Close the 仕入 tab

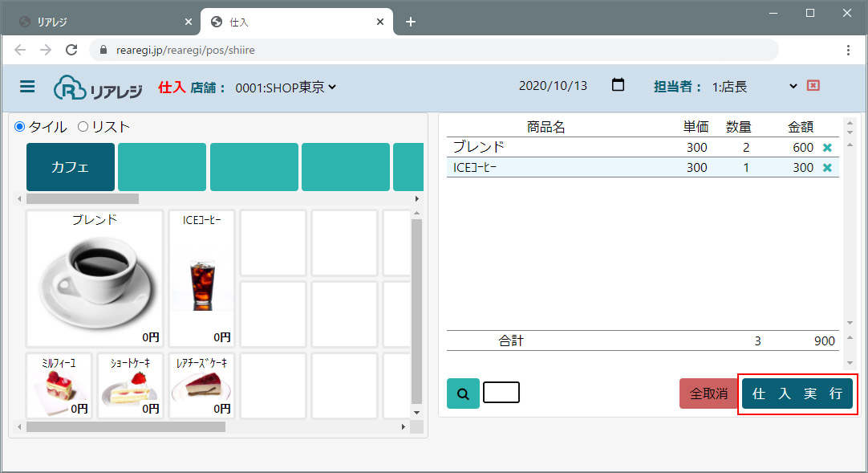tap(379, 22)
